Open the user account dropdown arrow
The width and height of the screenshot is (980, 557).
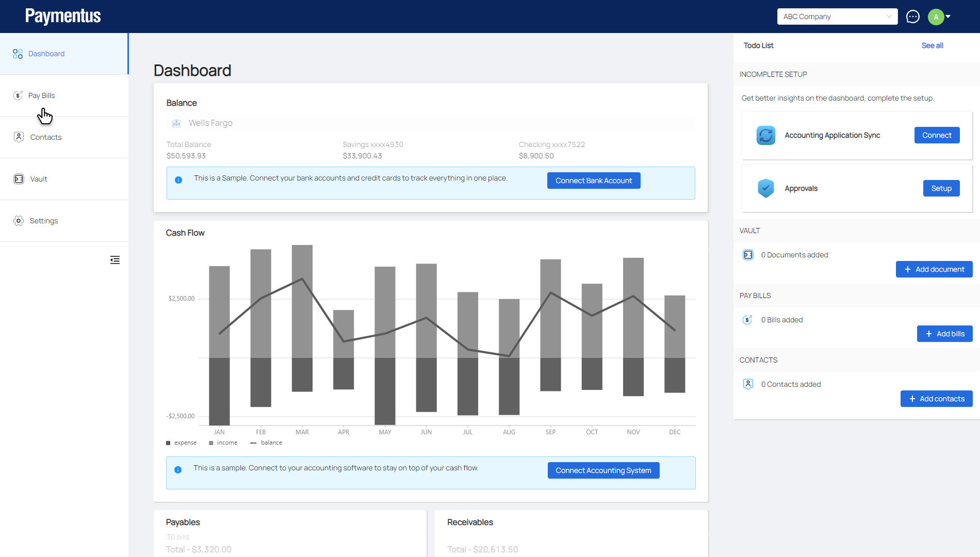point(948,17)
